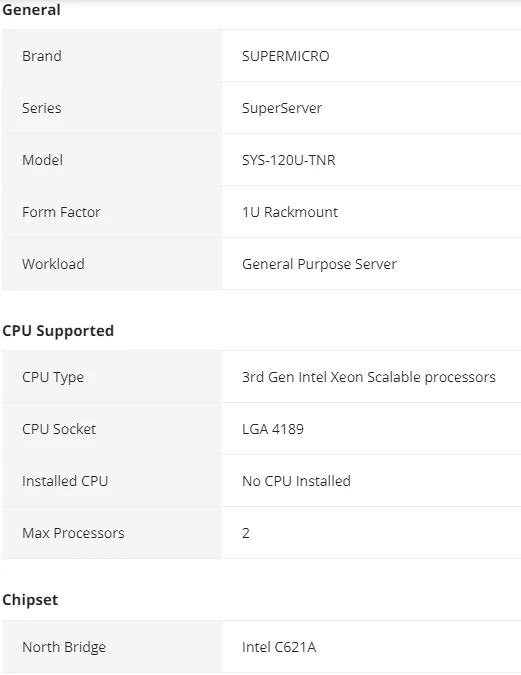Select the SYS-120U-TNR model text
Screen dimensions: 521x675
pos(288,160)
